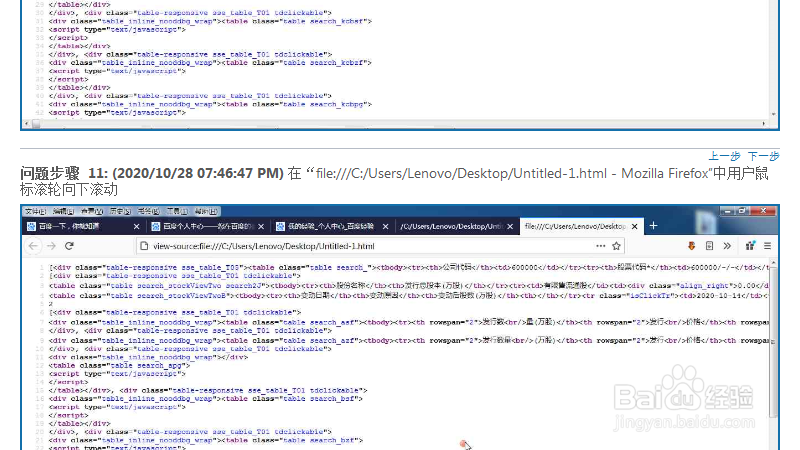Open the page actions three-dots menu
The image size is (800, 450).
601,246
